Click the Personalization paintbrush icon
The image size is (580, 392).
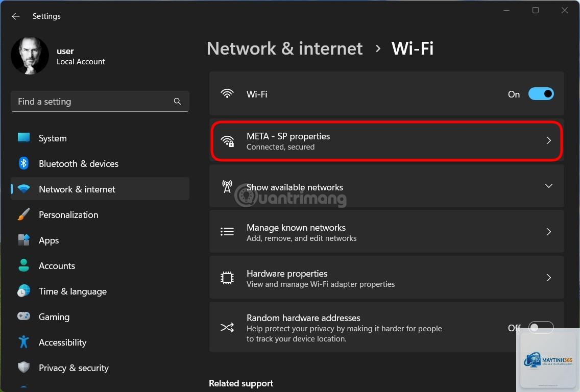(x=23, y=214)
